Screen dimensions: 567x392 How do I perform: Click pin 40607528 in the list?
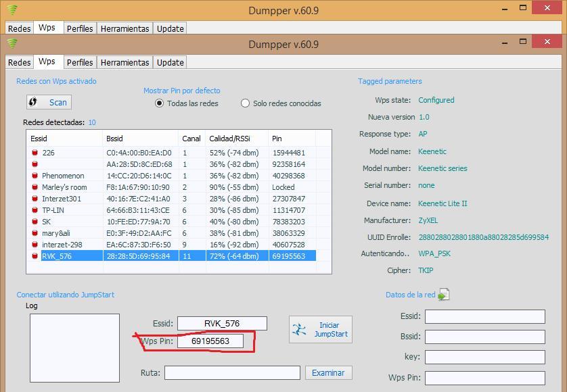pos(288,245)
